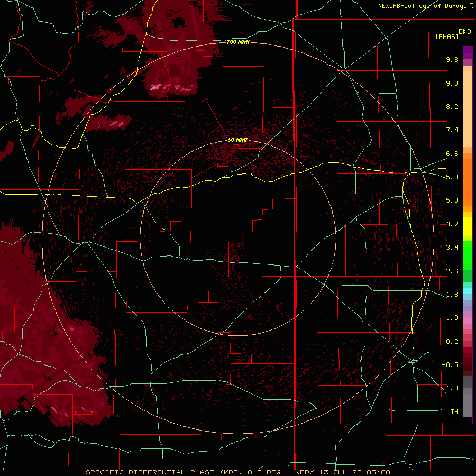Click the 9.0 value on the scale
Image resolution: width=476 pixels, height=476 pixels.
coord(452,83)
